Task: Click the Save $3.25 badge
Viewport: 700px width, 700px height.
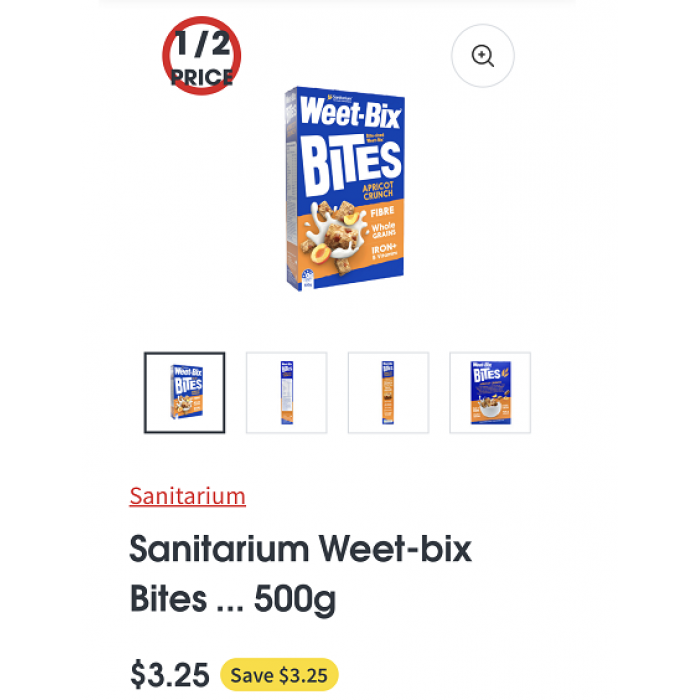Action: point(279,675)
